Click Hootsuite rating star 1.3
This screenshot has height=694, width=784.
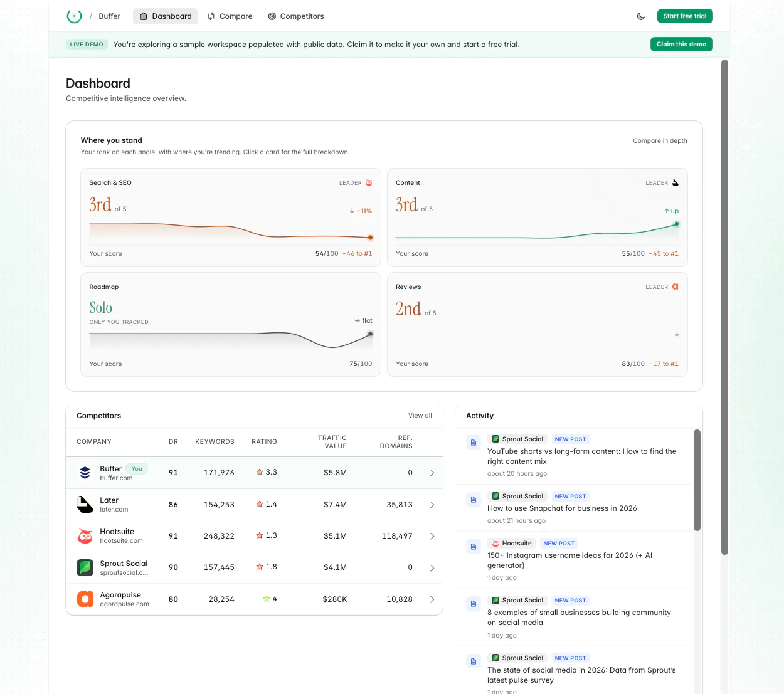[260, 535]
